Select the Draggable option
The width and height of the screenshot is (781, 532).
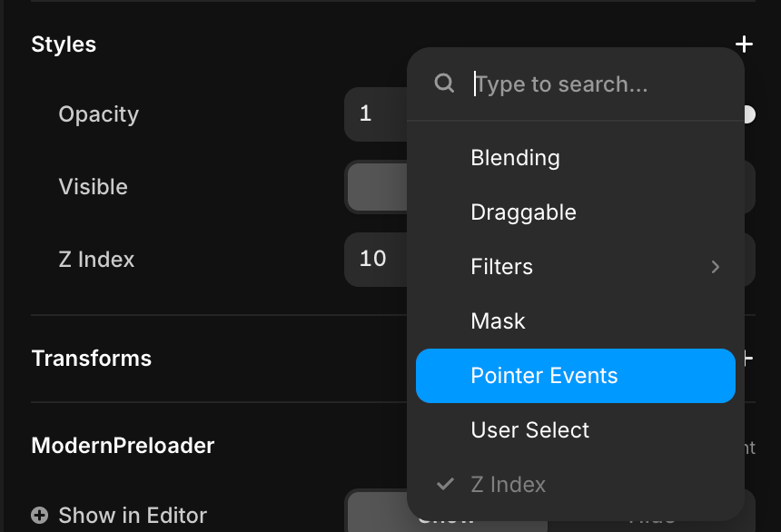tap(523, 212)
